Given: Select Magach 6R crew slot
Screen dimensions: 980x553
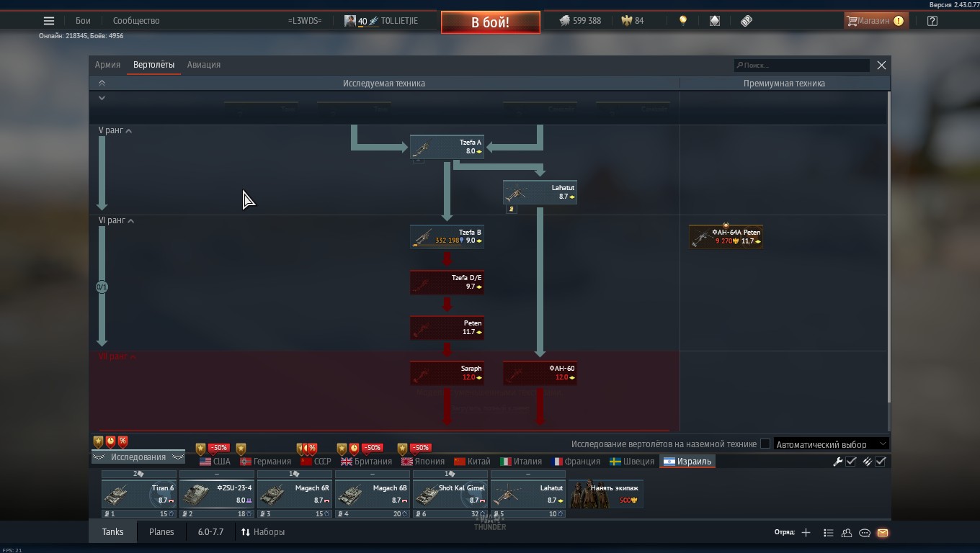Looking at the screenshot, I should [295, 494].
